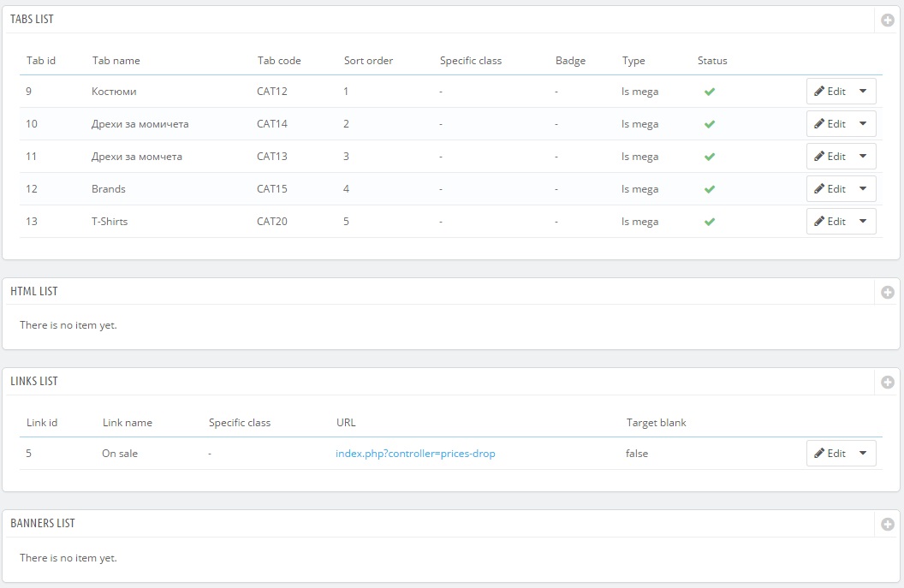The width and height of the screenshot is (904, 588).
Task: Edit the On sale link
Action: tap(830, 454)
